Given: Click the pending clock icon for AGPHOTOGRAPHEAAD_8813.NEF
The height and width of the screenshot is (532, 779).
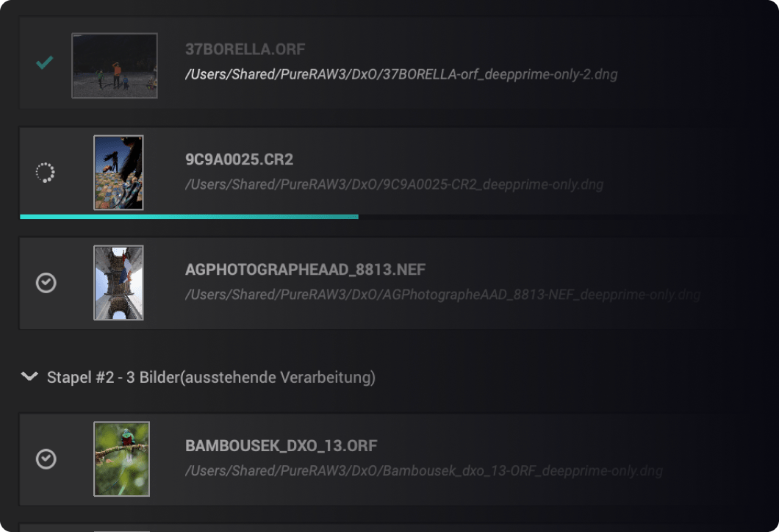Looking at the screenshot, I should point(46,283).
